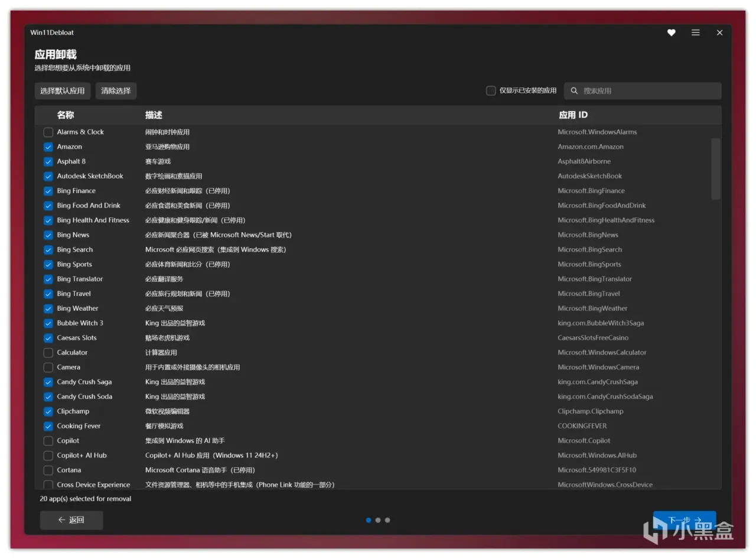Screen dimensions: 756x559
Task: Click the app ID Microsoft.Windows.AIHub
Action: coord(597,456)
